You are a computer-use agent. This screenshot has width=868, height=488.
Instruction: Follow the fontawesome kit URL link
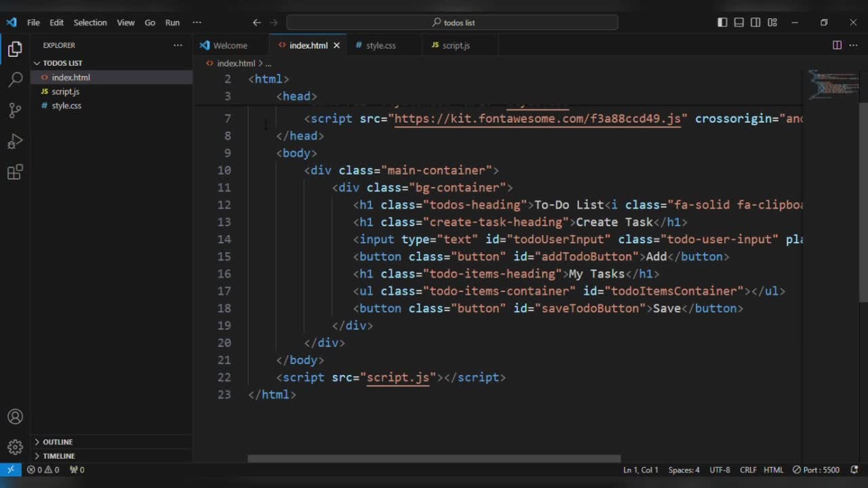click(x=537, y=119)
